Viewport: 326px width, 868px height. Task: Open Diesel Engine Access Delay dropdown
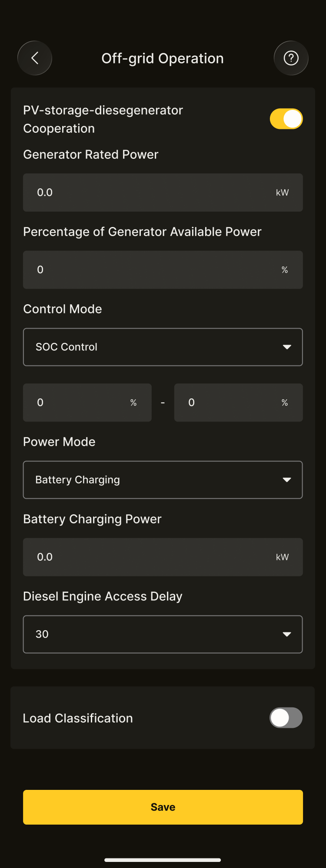click(x=163, y=634)
